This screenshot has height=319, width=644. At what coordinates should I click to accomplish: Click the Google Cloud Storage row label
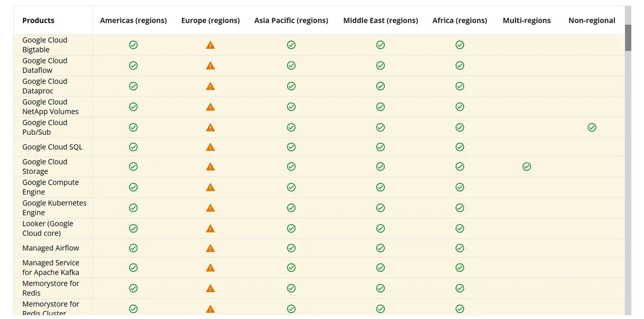pyautogui.click(x=45, y=166)
